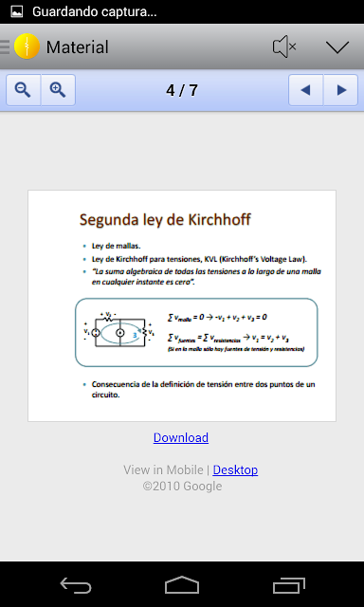Expand the dropdown chevron in header
364x607 pixels.
(x=337, y=46)
